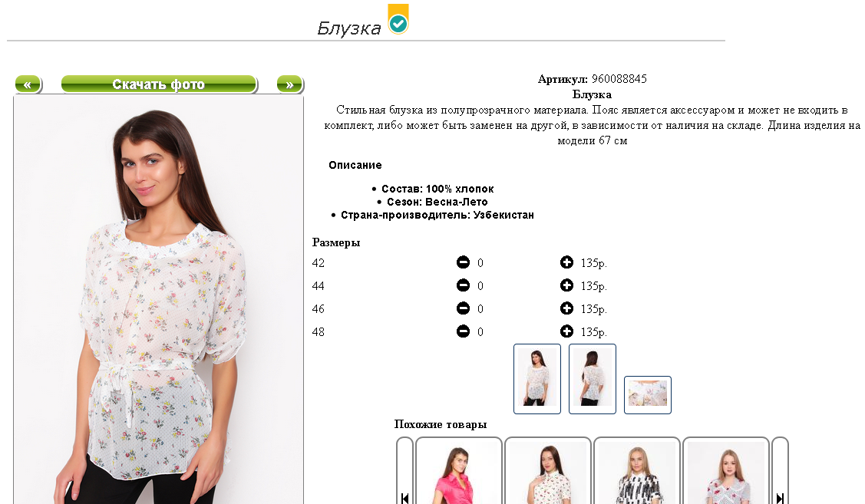Screen dimensions: 865x504
Task: Go to next photo with » button
Action: 289,84
